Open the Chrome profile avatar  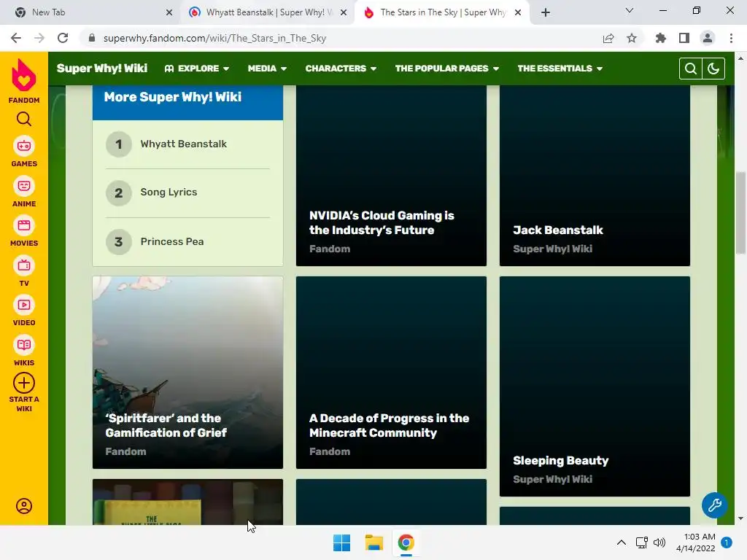click(x=708, y=38)
